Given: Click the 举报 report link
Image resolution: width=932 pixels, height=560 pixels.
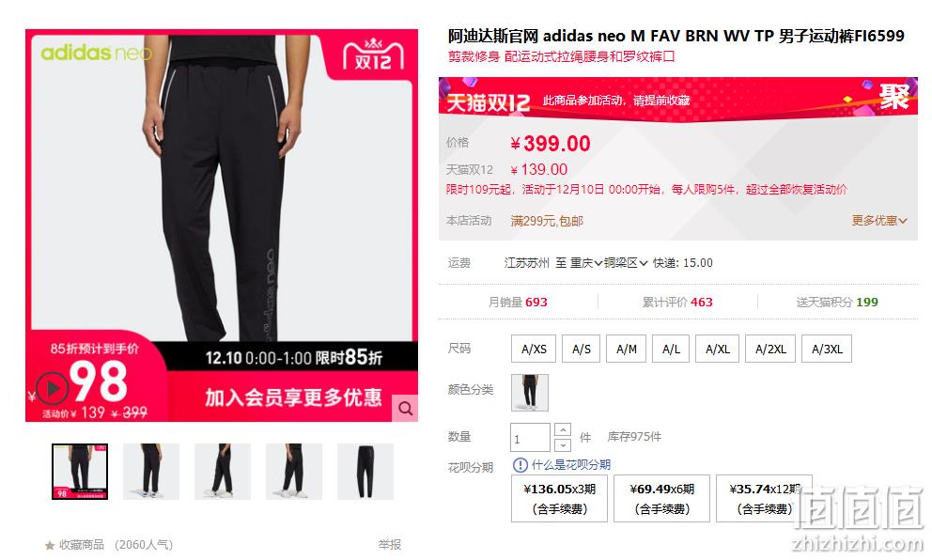Looking at the screenshot, I should point(390,545).
